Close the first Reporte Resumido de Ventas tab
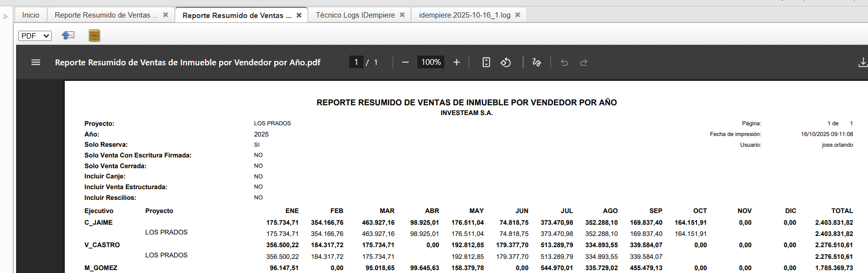The width and height of the screenshot is (868, 273). 166,15
